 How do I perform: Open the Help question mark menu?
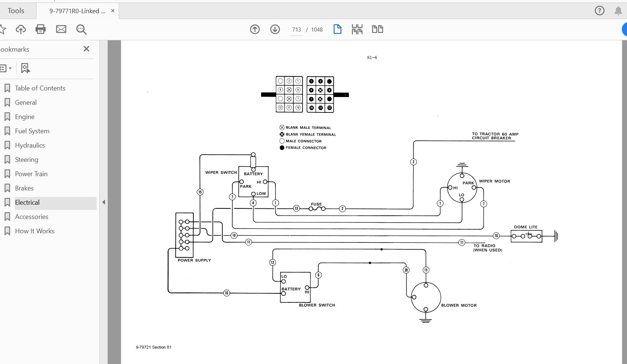coord(600,11)
